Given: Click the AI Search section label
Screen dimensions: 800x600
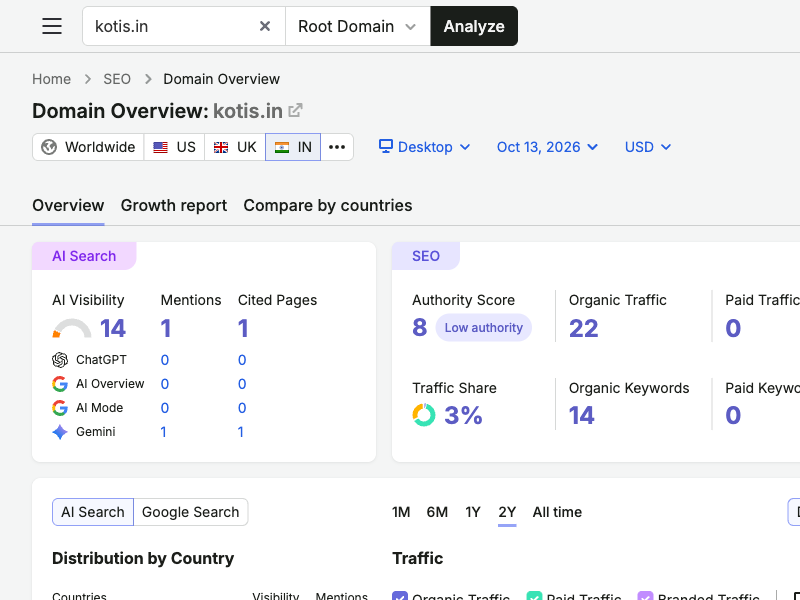Looking at the screenshot, I should (84, 256).
